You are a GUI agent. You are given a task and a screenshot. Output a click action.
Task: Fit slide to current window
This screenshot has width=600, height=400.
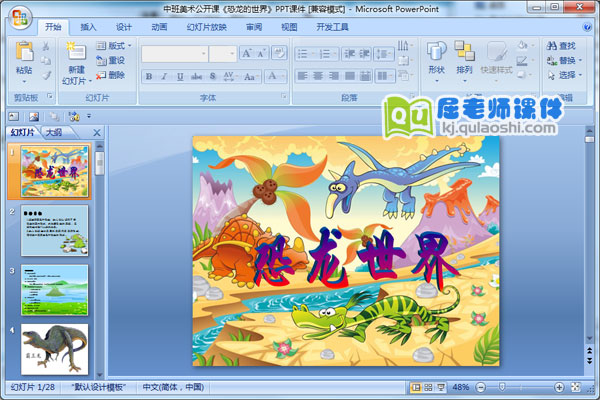[576, 387]
